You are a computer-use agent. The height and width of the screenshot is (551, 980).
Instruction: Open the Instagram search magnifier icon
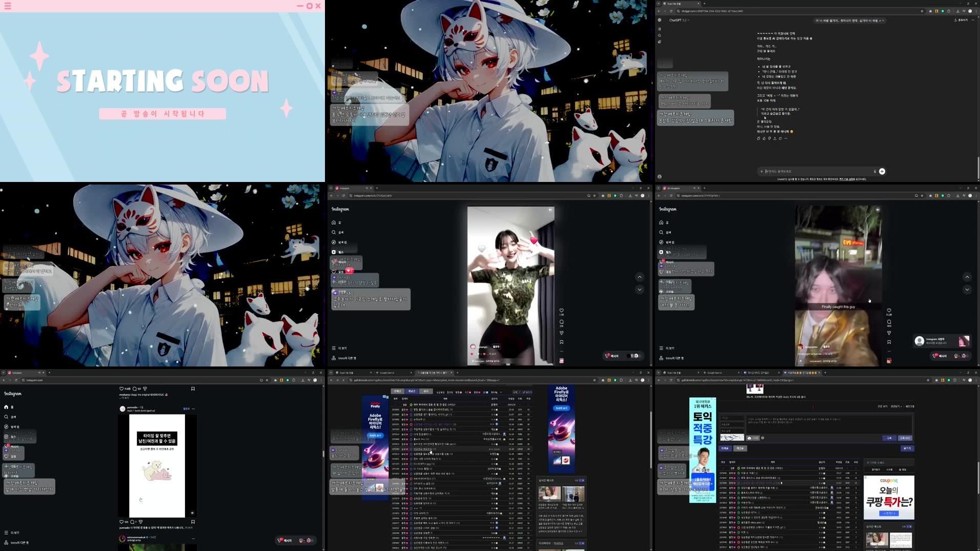(334, 232)
